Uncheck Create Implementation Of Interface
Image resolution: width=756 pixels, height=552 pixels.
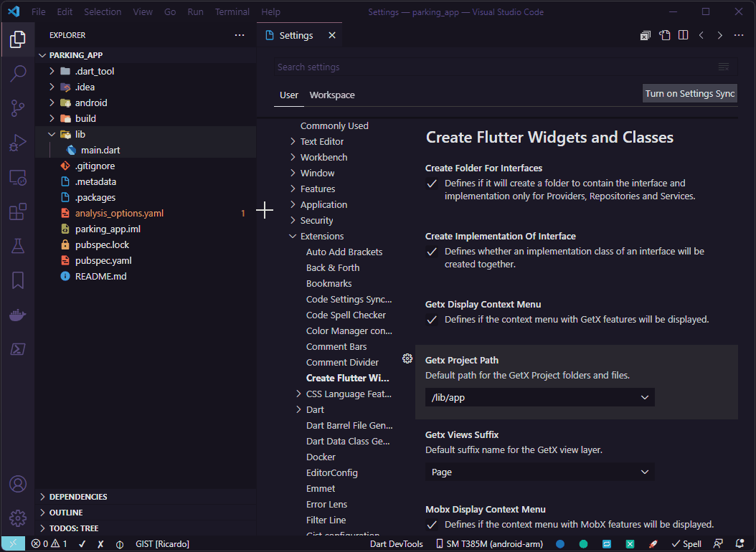[x=432, y=252]
